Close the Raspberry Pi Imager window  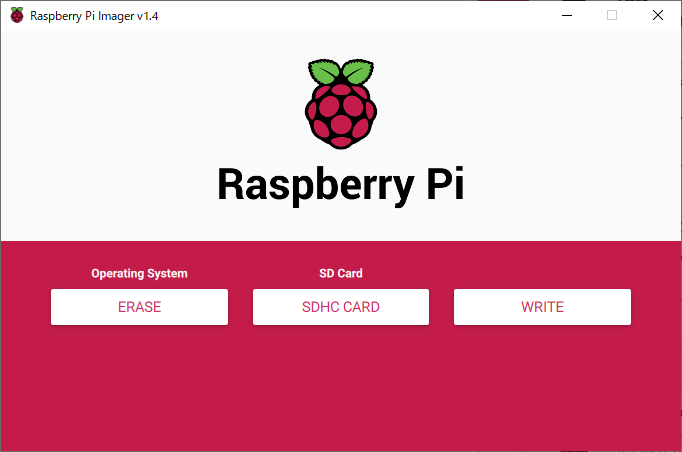click(x=657, y=16)
